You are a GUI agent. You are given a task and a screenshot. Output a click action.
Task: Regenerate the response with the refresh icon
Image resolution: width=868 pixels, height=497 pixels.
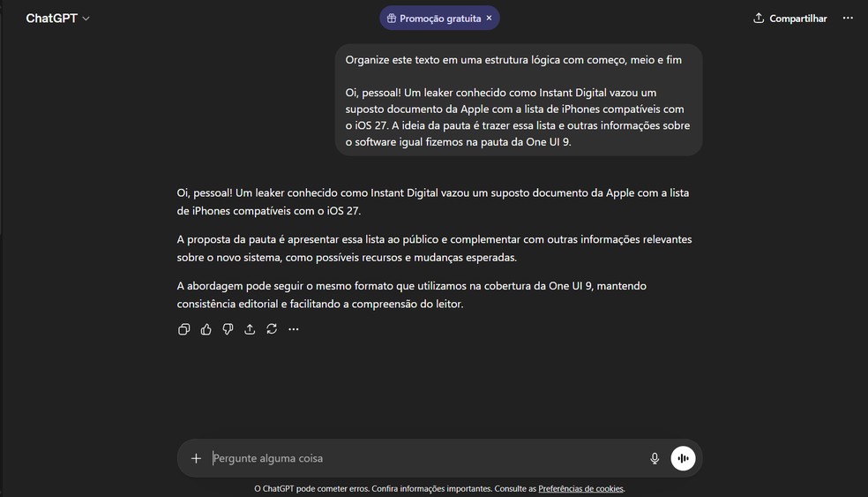[x=272, y=329]
